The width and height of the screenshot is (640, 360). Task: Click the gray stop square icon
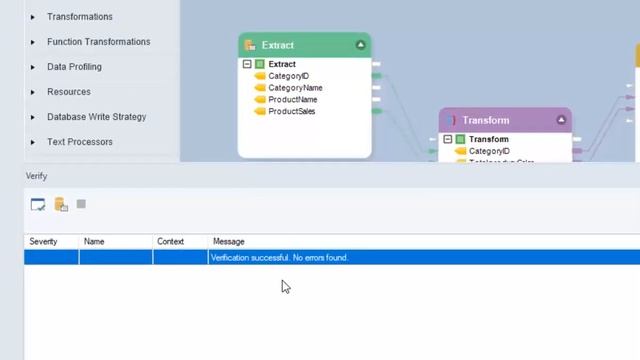tap(81, 204)
